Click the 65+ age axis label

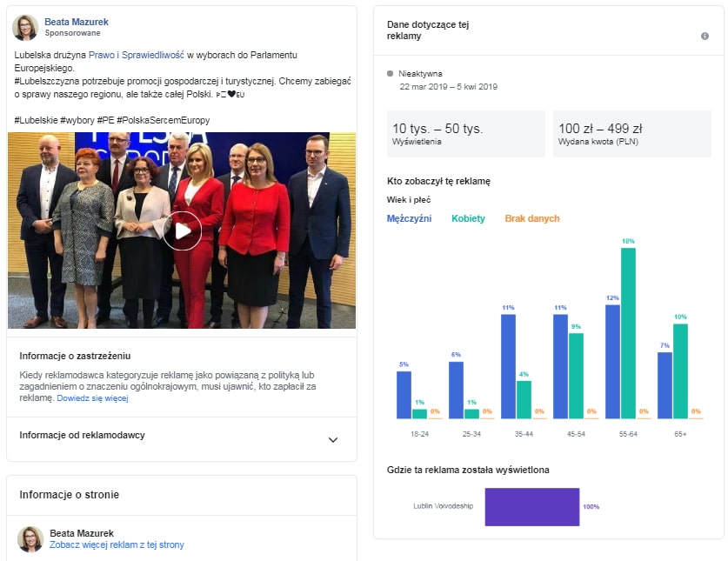(680, 434)
